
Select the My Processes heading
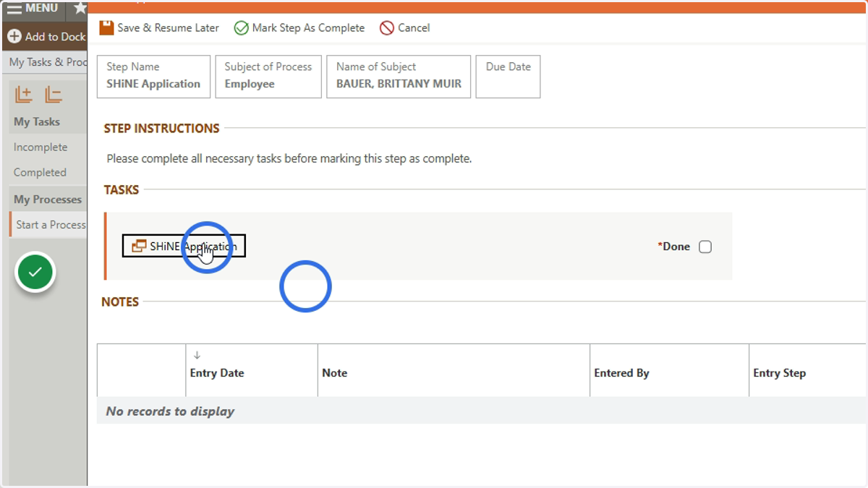pyautogui.click(x=48, y=200)
